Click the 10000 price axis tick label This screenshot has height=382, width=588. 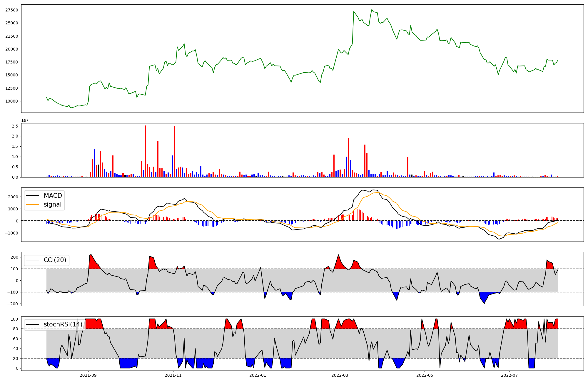pos(12,101)
